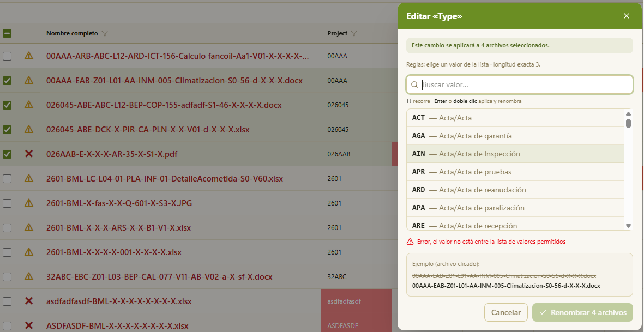The width and height of the screenshot is (644, 332).
Task: Focus the Buscar valor search field
Action: [x=520, y=85]
